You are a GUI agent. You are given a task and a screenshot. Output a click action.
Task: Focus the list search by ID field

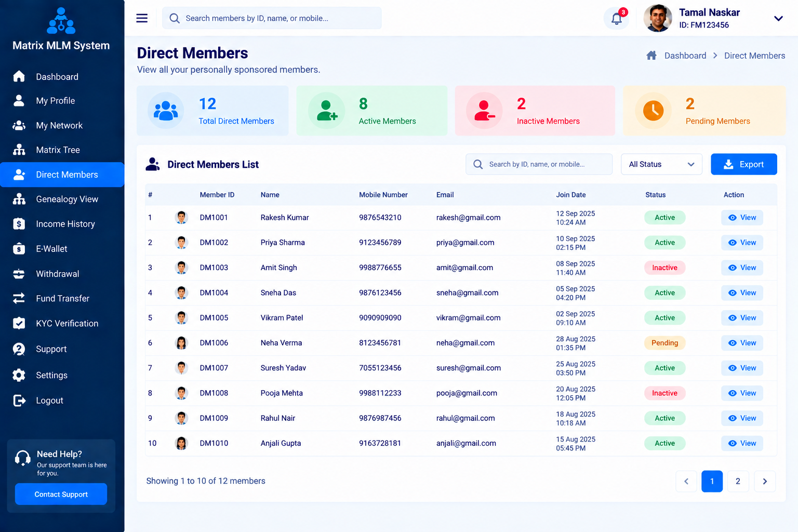(x=539, y=164)
